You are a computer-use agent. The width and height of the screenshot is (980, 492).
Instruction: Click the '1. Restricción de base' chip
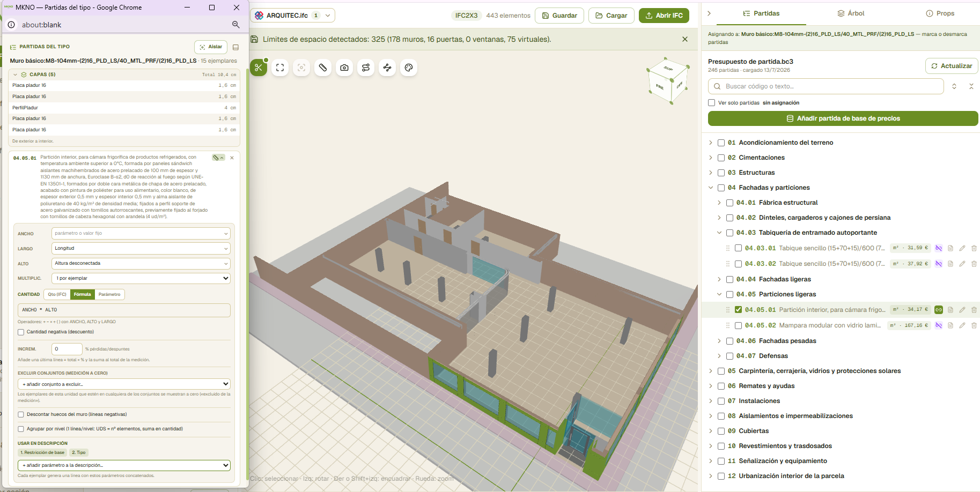[x=42, y=452]
